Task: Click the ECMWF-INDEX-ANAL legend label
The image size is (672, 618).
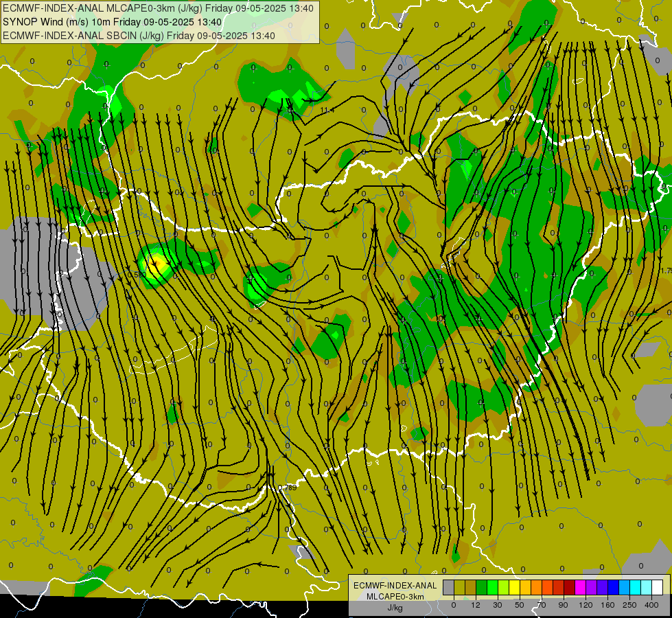Action: coord(395,586)
